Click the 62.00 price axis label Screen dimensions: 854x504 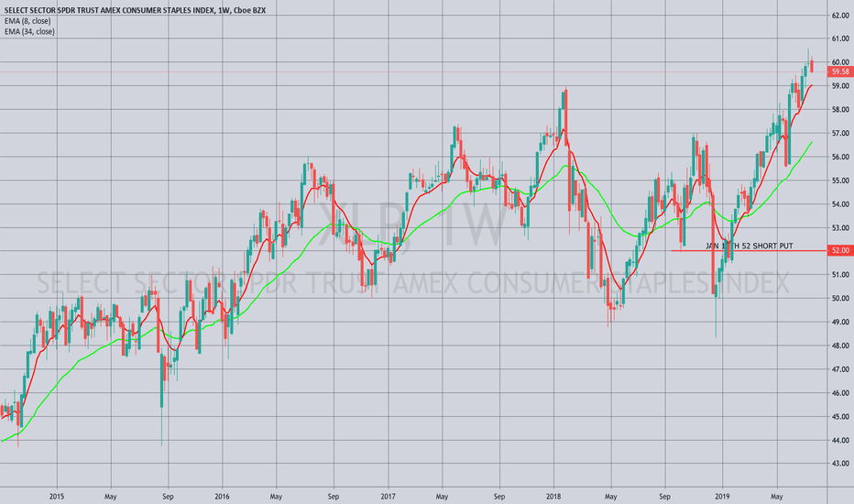(840, 16)
